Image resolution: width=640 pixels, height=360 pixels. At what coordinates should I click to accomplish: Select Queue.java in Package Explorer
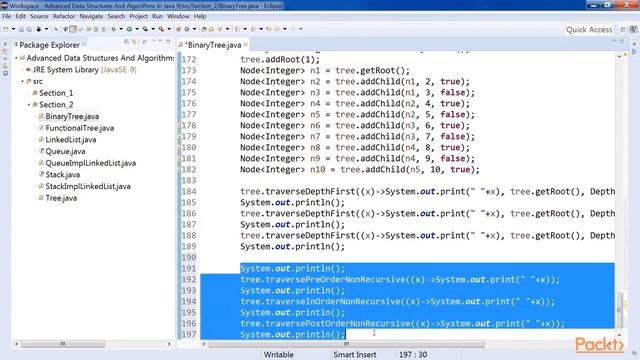pos(65,151)
